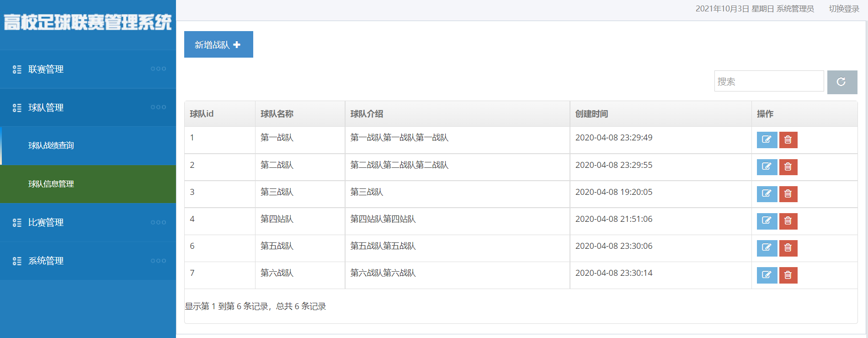
Task: Click the 第四站队 name cell
Action: 300,221
